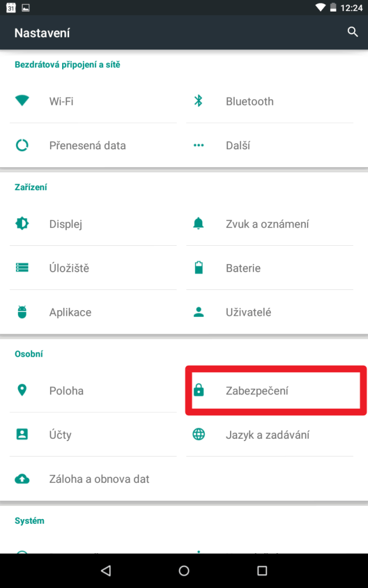Open the Uživatelé menu entry
This screenshot has height=588, width=368.
point(270,312)
